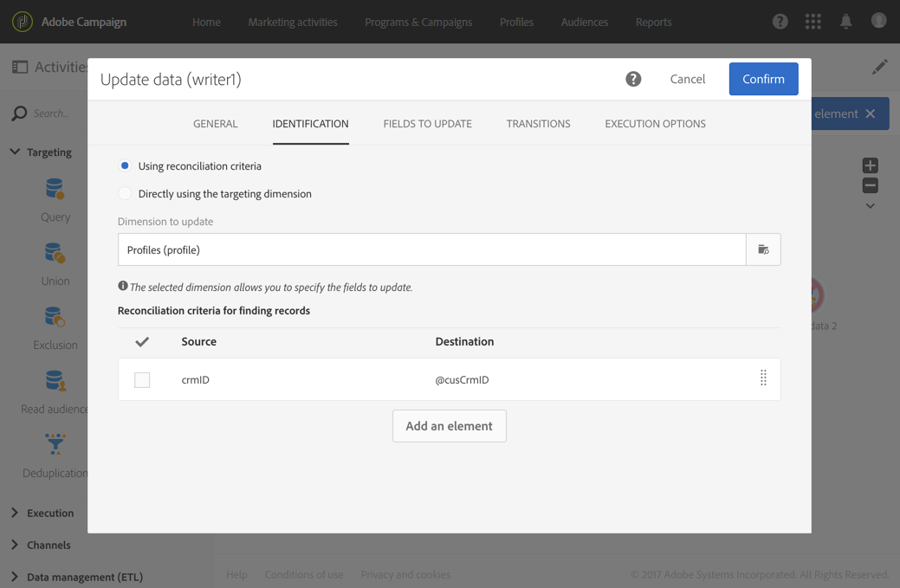Select 'Using reconciliation criteria' radio option

126,165
